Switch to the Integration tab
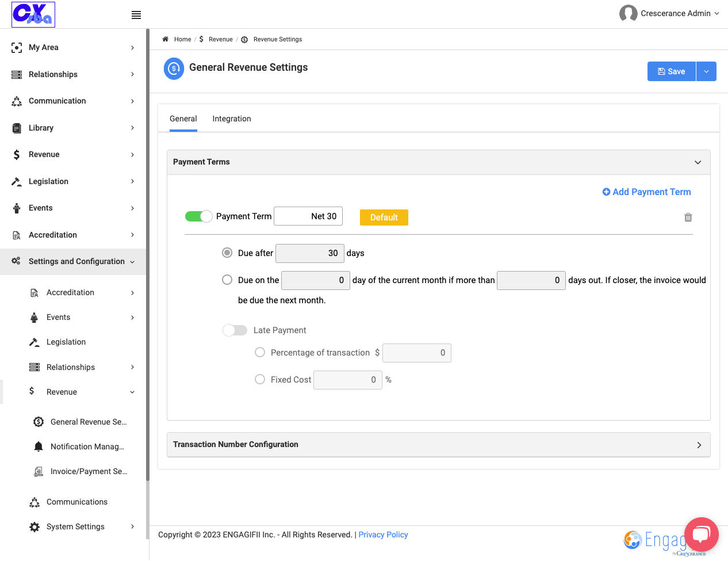Viewport: 728px width, 561px height. [232, 119]
